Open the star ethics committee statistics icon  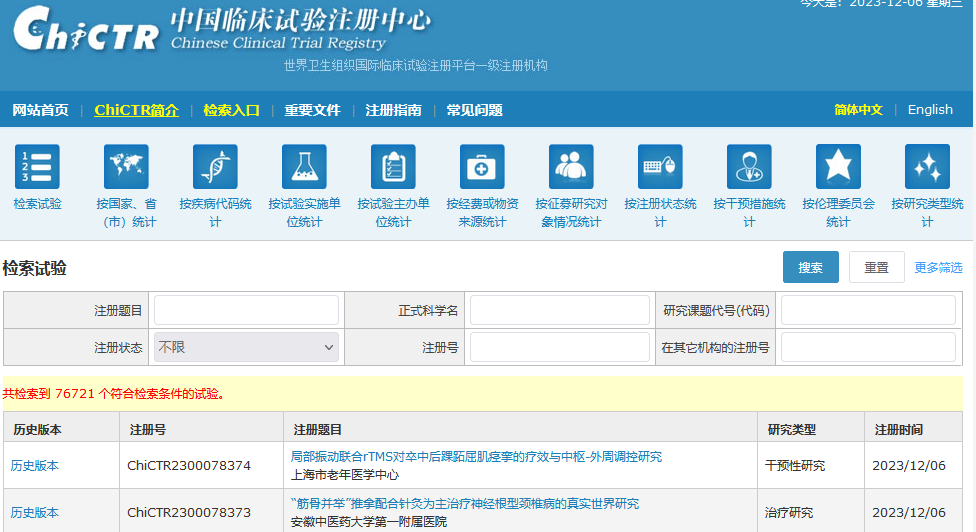click(838, 167)
